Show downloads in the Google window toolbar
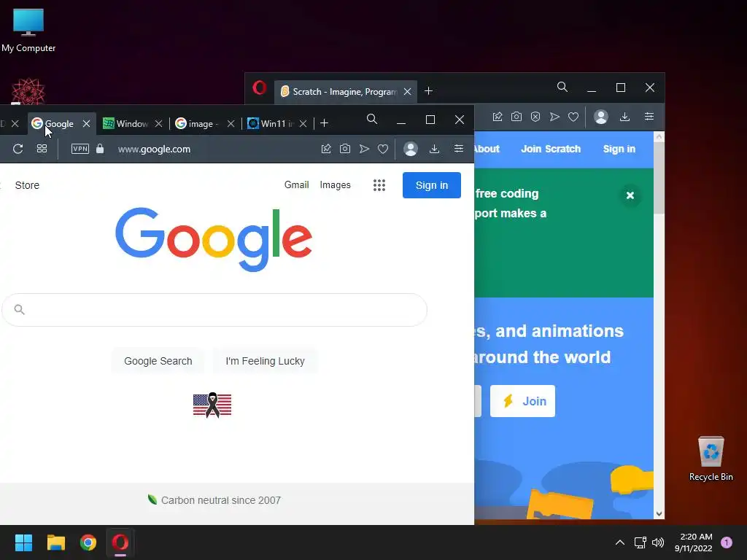This screenshot has height=560, width=747. click(434, 149)
